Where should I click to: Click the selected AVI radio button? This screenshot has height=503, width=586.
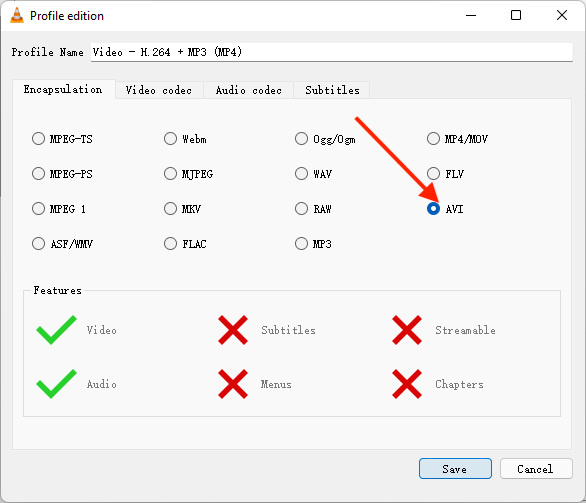pyautogui.click(x=433, y=209)
